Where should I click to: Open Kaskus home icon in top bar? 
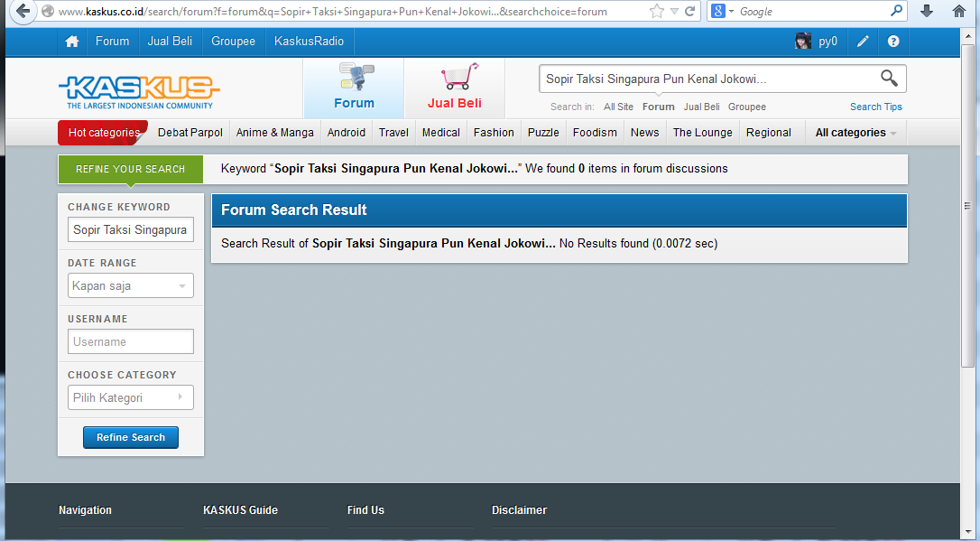click(x=72, y=42)
